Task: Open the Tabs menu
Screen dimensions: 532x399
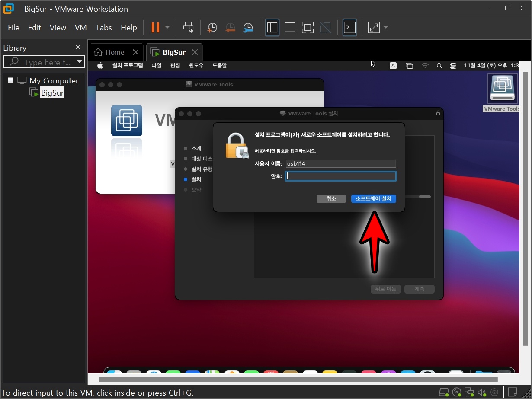Action: click(x=104, y=28)
